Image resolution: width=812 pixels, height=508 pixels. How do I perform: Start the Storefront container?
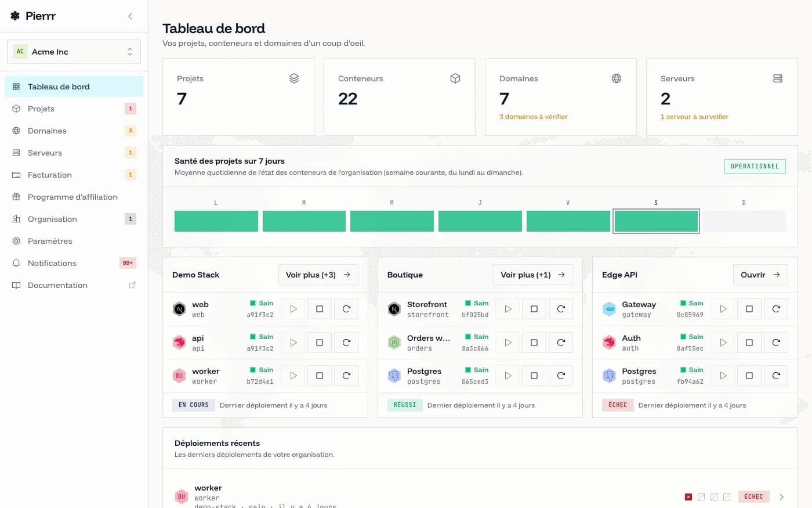pos(508,309)
